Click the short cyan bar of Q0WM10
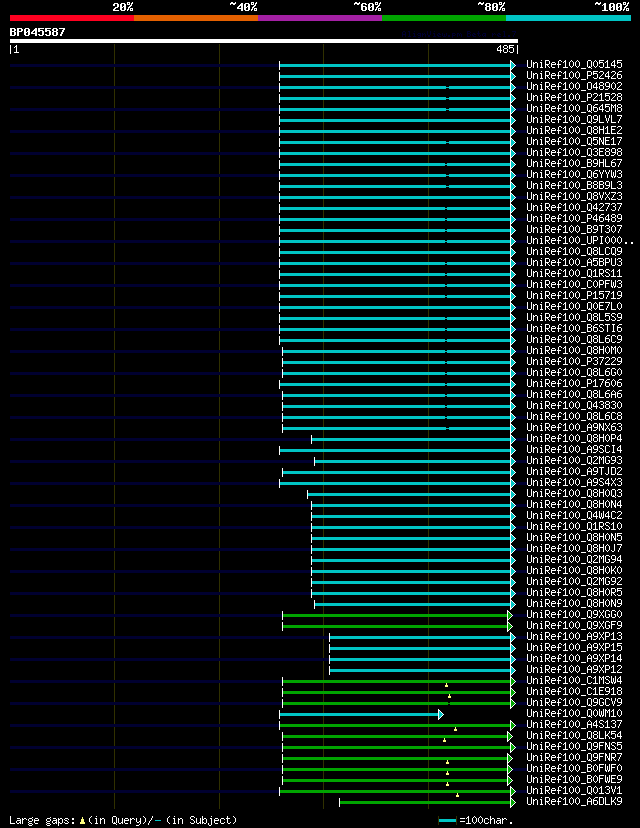Viewport: 640px width, 828px height. coord(361,714)
